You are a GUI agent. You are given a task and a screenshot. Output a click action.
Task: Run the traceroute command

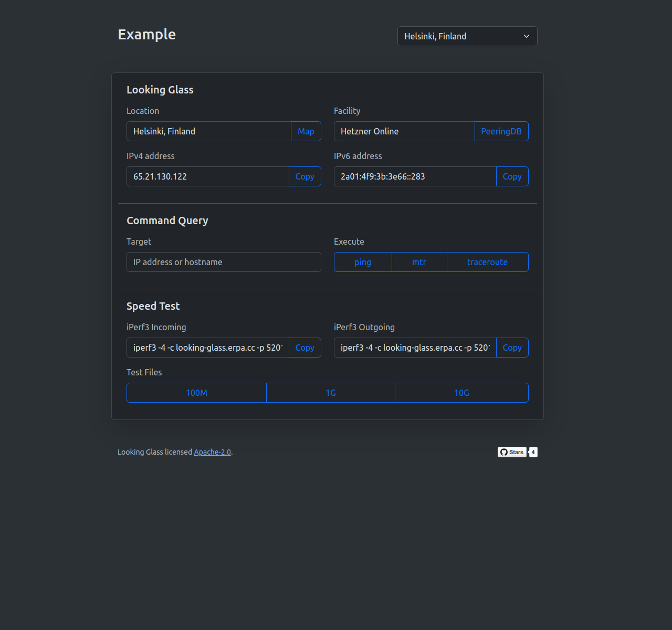tap(487, 262)
